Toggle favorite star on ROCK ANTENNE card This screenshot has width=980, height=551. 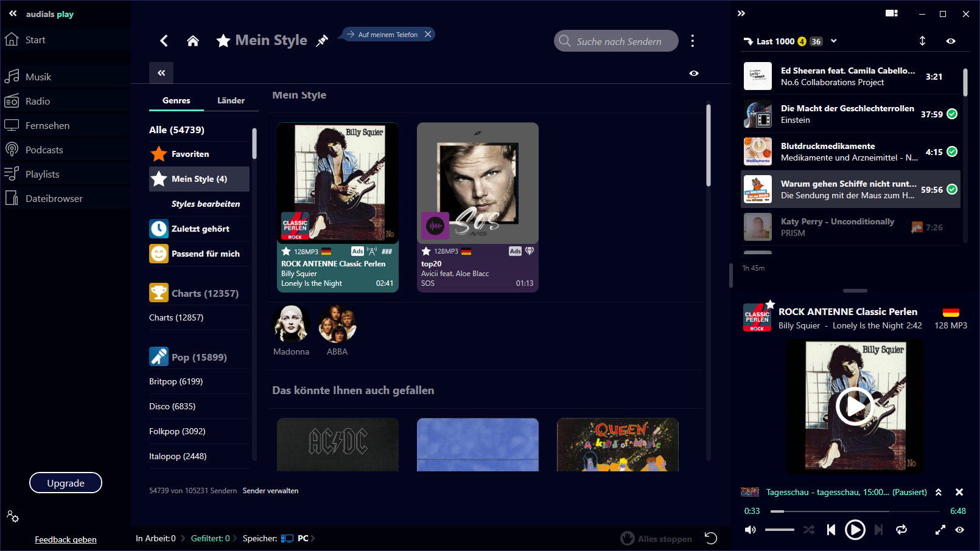pyautogui.click(x=286, y=251)
